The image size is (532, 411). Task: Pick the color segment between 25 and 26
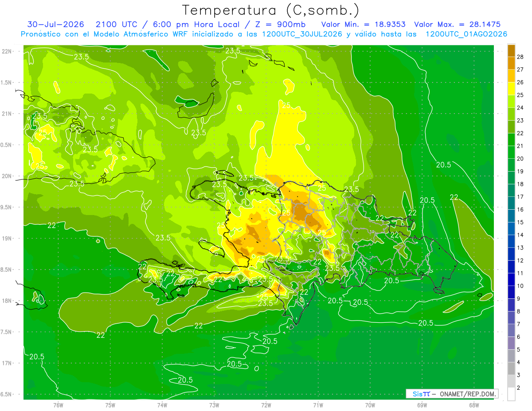pos(511,89)
